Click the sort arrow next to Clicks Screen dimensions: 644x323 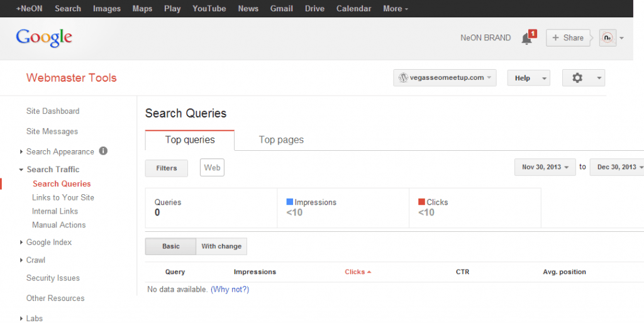(369, 271)
